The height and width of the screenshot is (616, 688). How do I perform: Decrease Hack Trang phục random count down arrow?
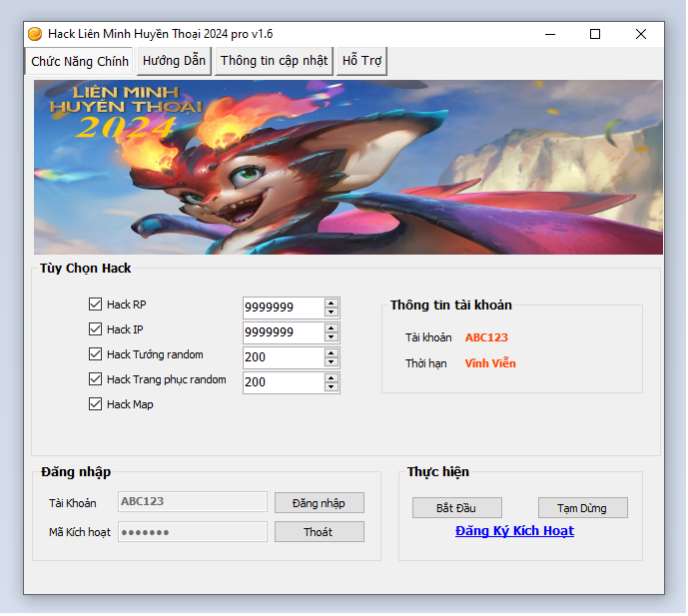(x=332, y=387)
